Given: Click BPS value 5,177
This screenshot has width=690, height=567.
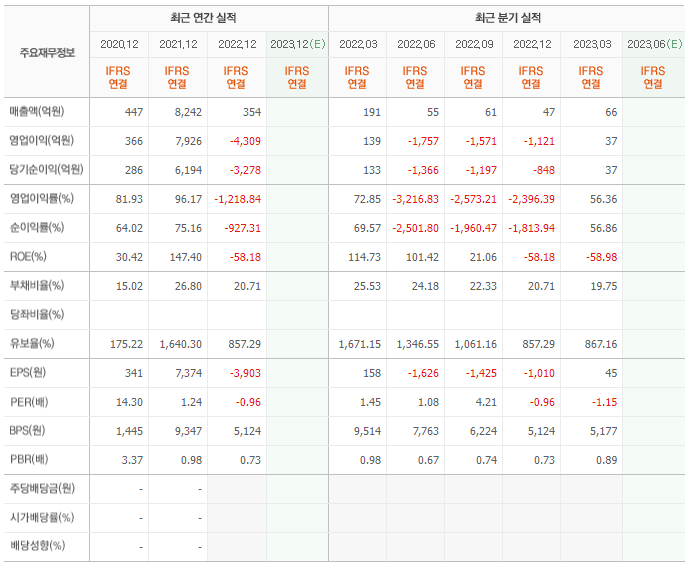Looking at the screenshot, I should (x=604, y=431).
